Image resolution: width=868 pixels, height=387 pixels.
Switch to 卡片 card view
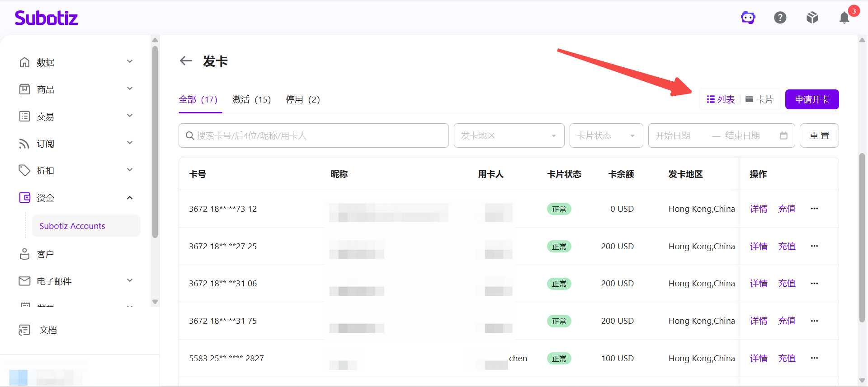(x=759, y=99)
